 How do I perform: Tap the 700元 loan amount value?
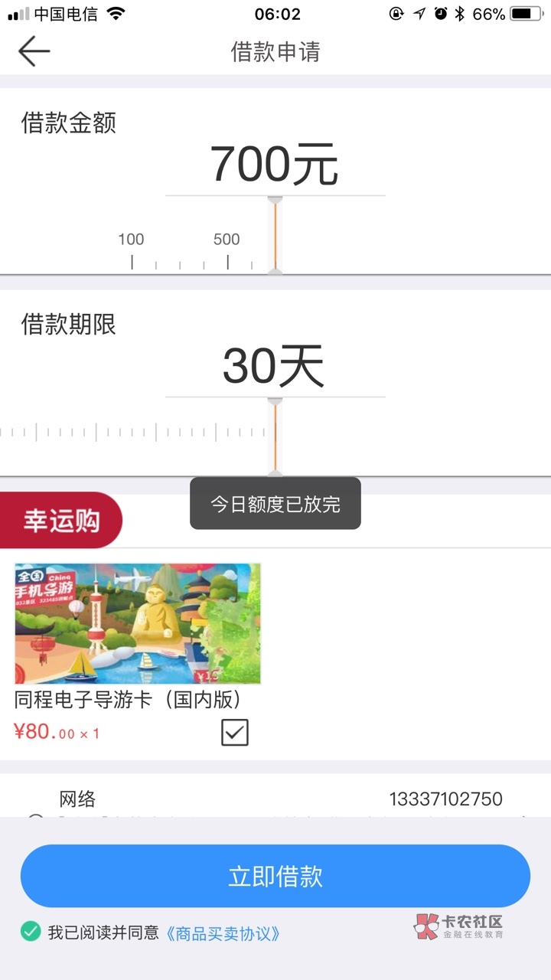tap(274, 164)
